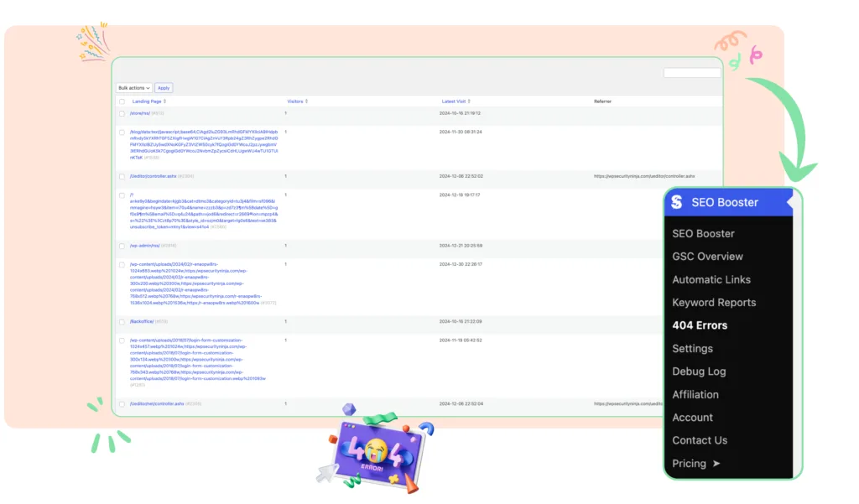Select checkbox for /Ueditor/controller.ashx row
Image resolution: width=859 pixels, height=504 pixels.
point(122,176)
